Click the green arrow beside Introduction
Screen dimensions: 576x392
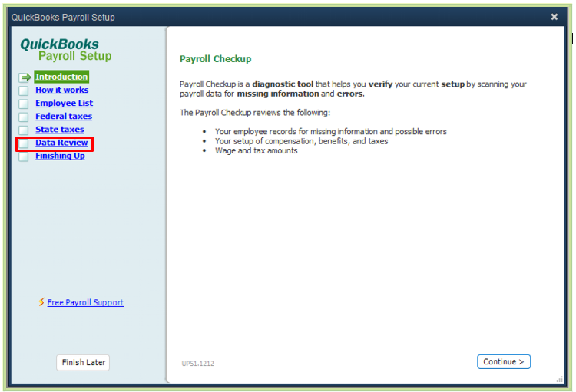(x=25, y=77)
